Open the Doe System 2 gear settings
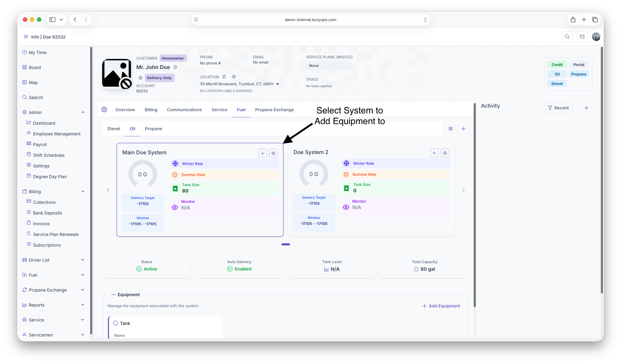The width and height of the screenshot is (621, 364). coord(445,153)
